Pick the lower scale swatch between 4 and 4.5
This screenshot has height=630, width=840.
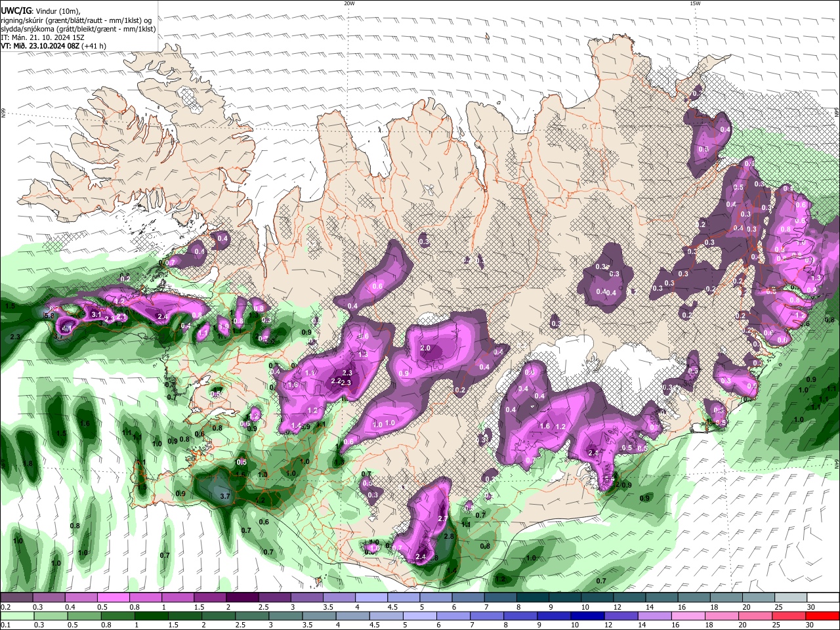[x=354, y=616]
